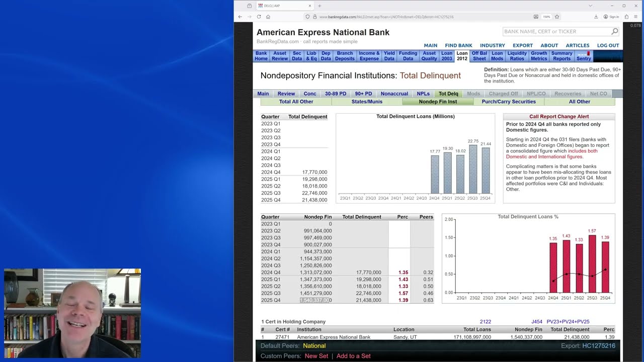
Task: Open the Funding Data tab
Action: [408, 56]
